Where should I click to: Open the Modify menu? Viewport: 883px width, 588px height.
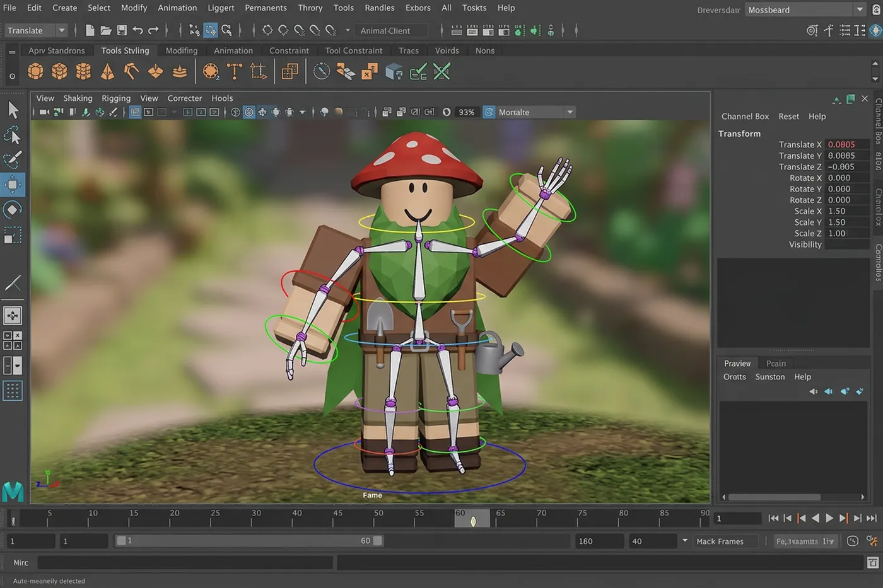point(134,8)
